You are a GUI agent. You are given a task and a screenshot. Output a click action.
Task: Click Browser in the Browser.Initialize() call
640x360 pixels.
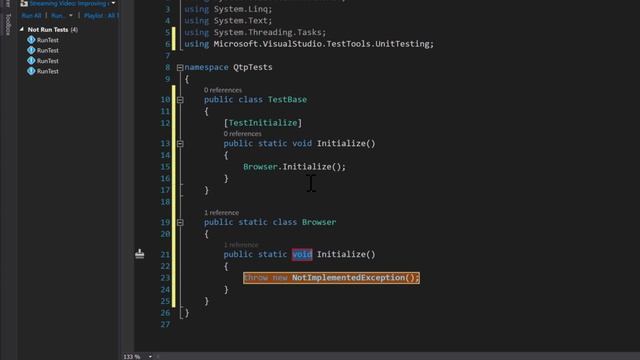pos(260,167)
